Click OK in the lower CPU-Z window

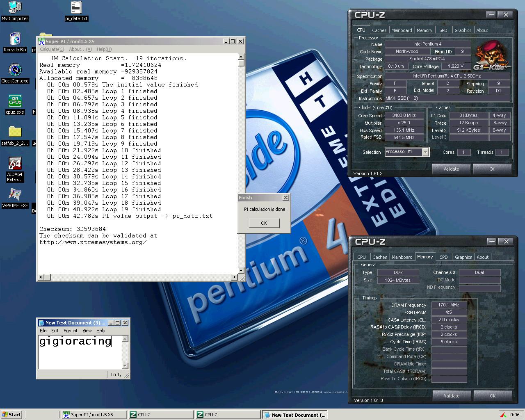(493, 396)
